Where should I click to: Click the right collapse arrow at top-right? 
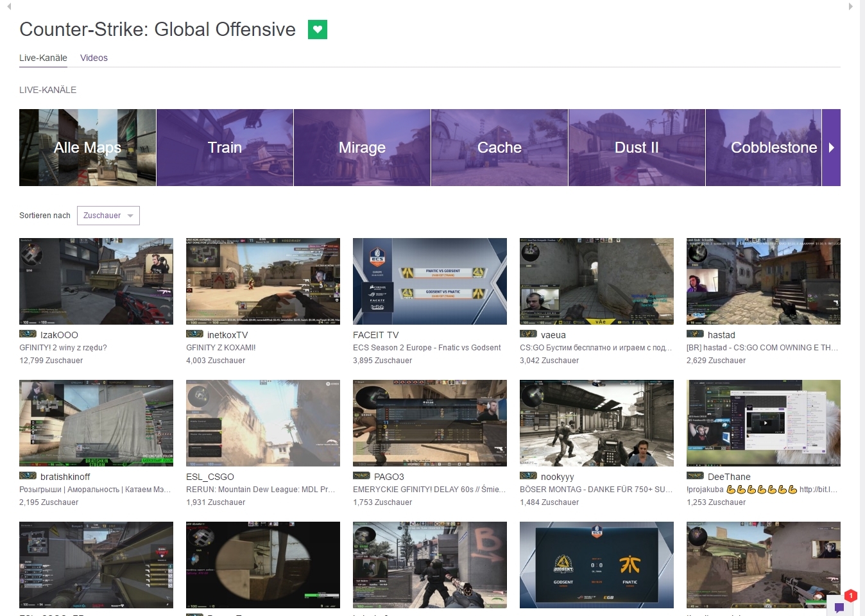coord(851,6)
